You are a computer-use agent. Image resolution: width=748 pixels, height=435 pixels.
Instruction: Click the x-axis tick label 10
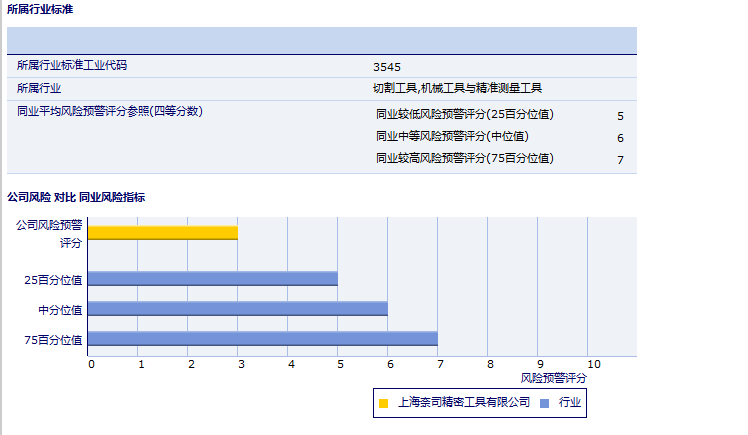point(594,364)
